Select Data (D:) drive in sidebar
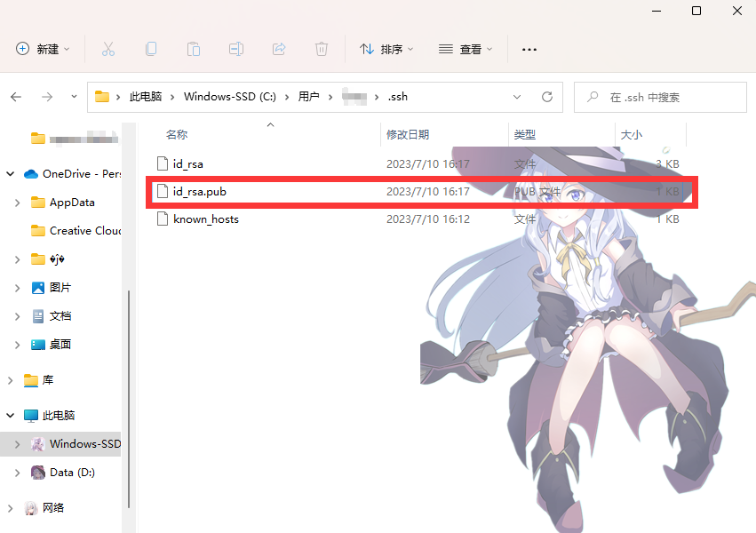The width and height of the screenshot is (756, 533). pos(72,473)
